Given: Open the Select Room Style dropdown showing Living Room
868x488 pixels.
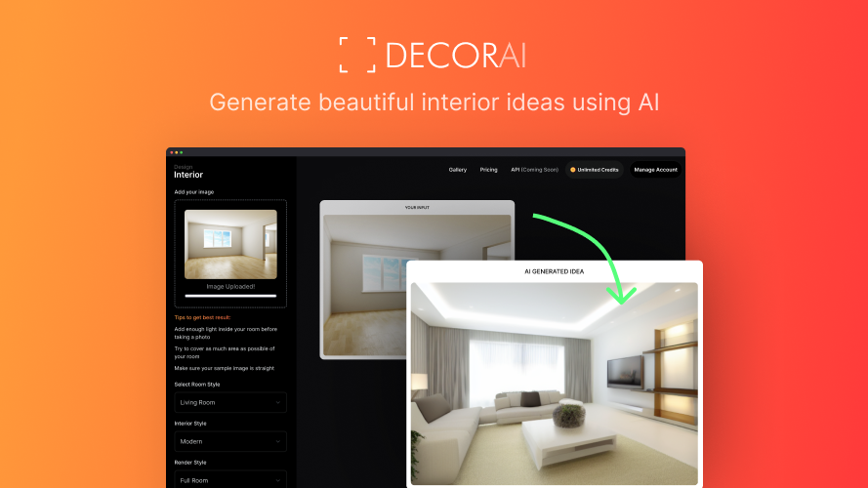Looking at the screenshot, I should tap(230, 403).
